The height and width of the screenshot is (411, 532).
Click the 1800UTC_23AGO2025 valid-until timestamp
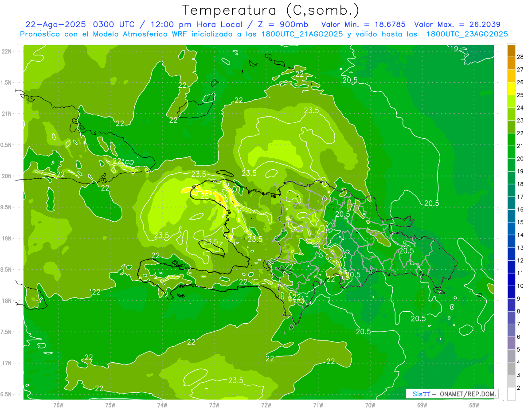pos(467,34)
